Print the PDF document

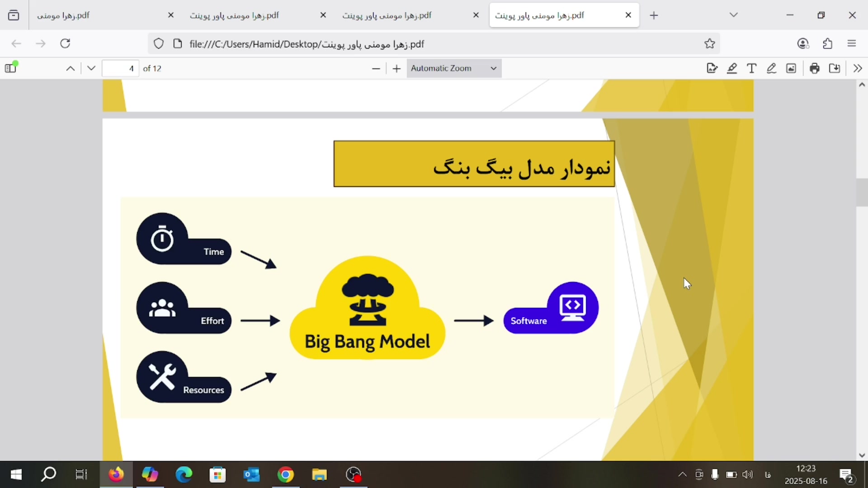[x=815, y=68]
